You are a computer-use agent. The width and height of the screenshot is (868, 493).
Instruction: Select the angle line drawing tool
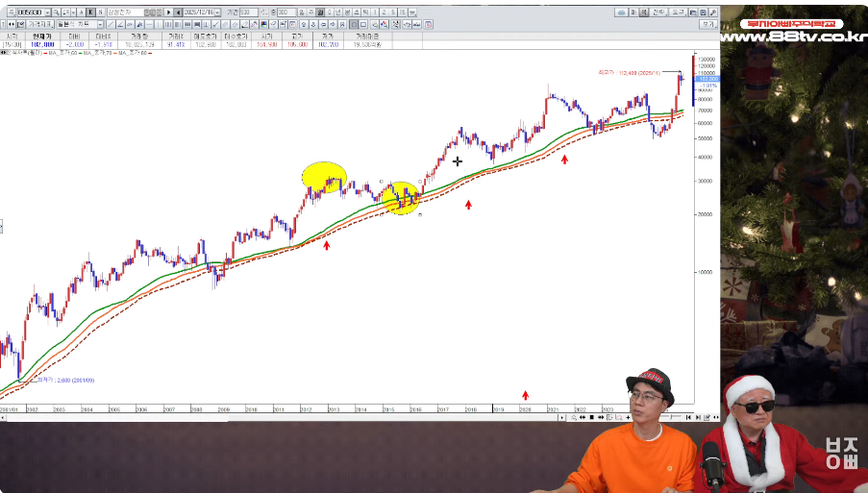[x=120, y=24]
